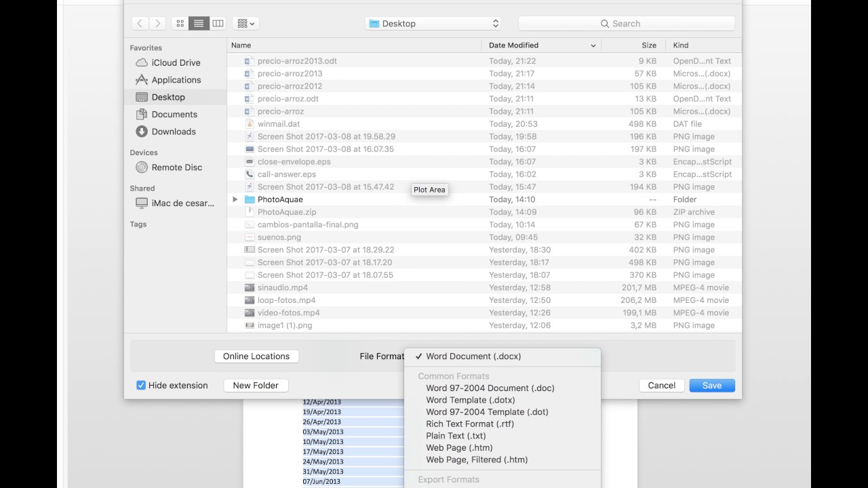This screenshot has height=488, width=868.
Task: Toggle the Hide extension checkbox
Action: coord(141,385)
